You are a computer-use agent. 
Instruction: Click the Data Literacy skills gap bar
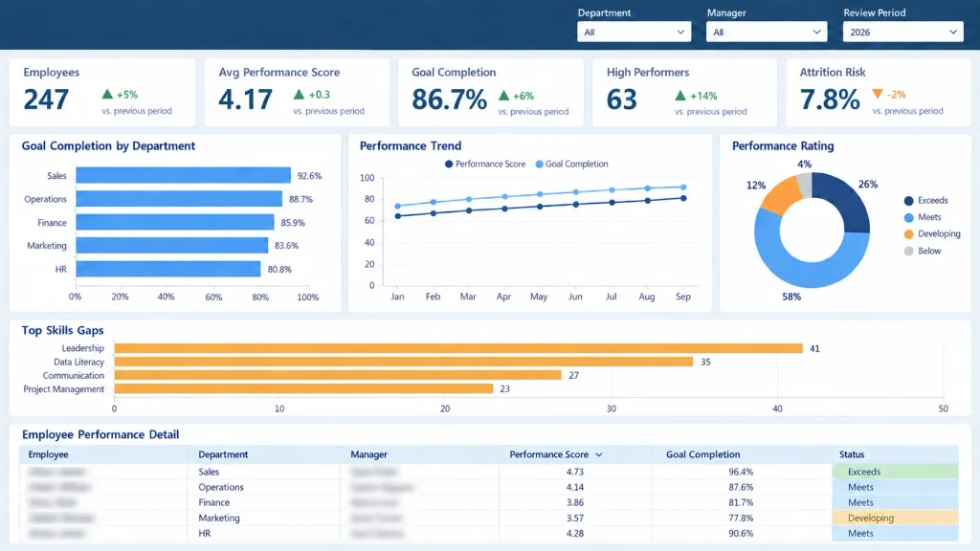tap(404, 362)
